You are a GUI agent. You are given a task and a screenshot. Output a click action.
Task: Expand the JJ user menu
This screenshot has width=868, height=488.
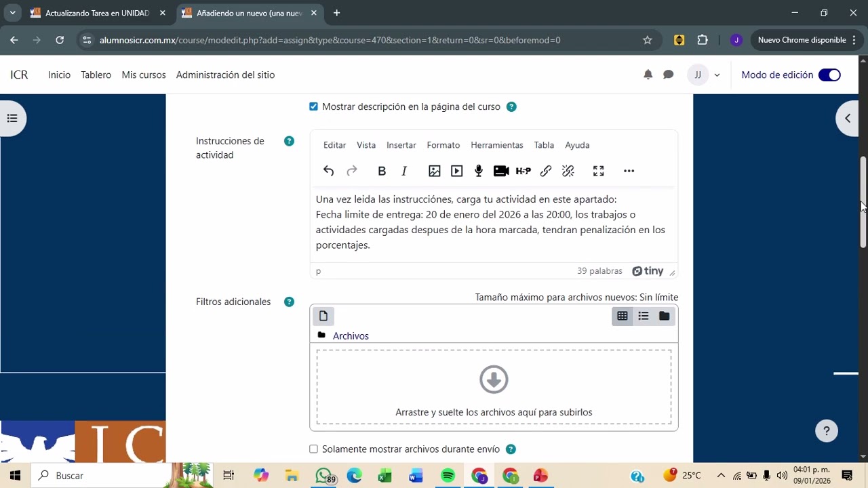pos(704,75)
